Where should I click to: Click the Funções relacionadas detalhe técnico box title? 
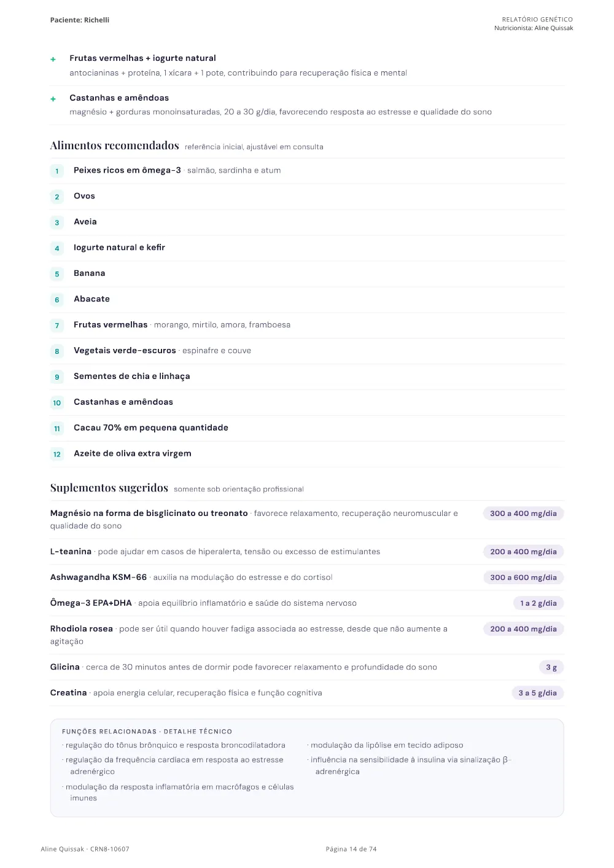(x=147, y=732)
